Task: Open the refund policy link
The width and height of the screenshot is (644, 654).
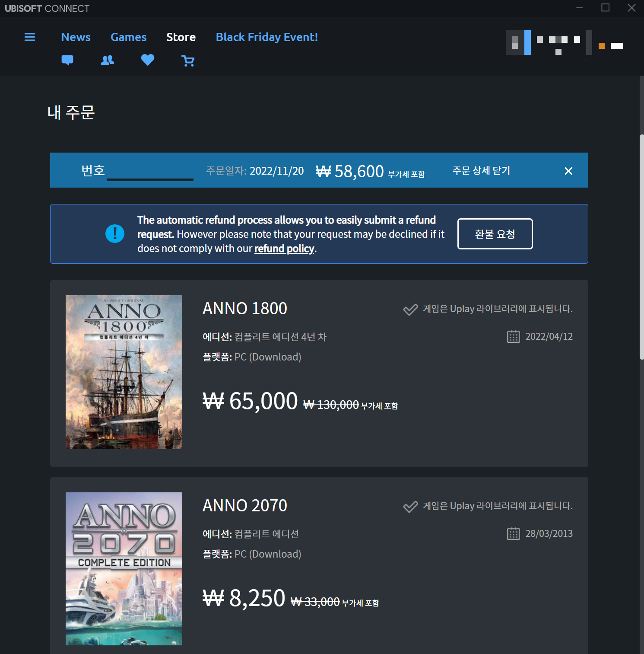Action: (x=284, y=249)
